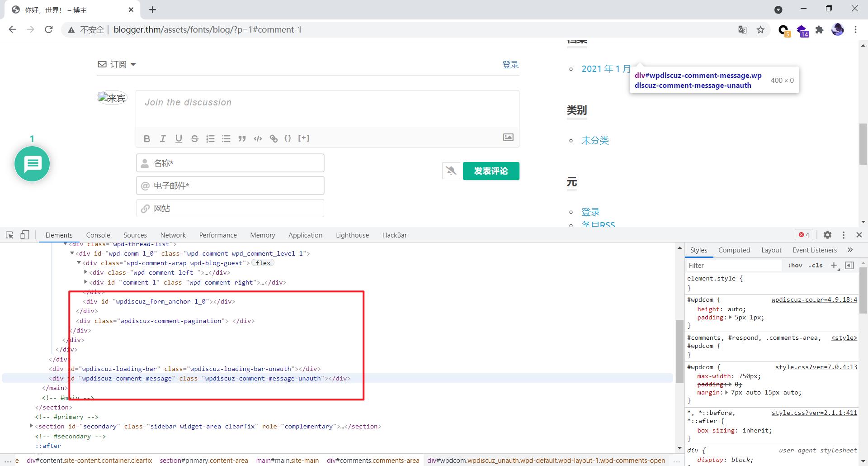Expand the secondary section node
Image resolution: width=868 pixels, height=466 pixels.
pos(31,426)
